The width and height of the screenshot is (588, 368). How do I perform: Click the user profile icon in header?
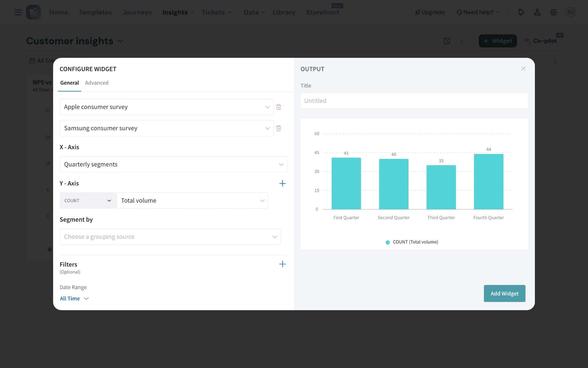[x=537, y=12]
